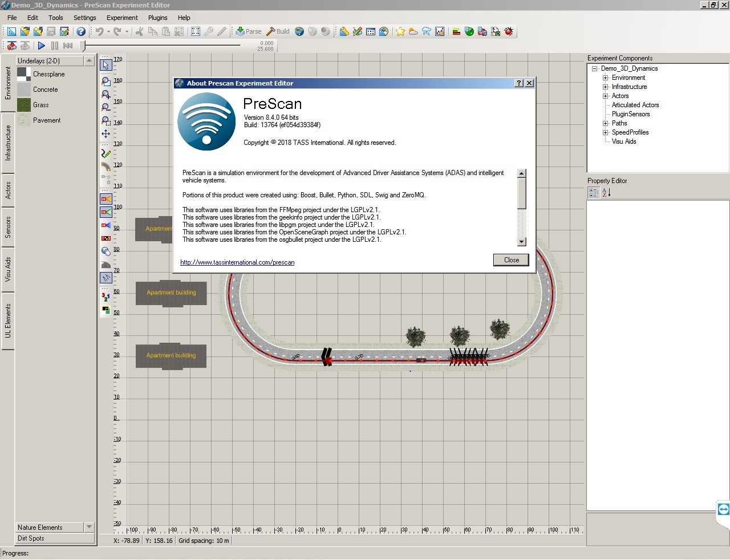Toggle the blue sensor beam view button
The height and width of the screenshot is (560, 730).
point(106,225)
